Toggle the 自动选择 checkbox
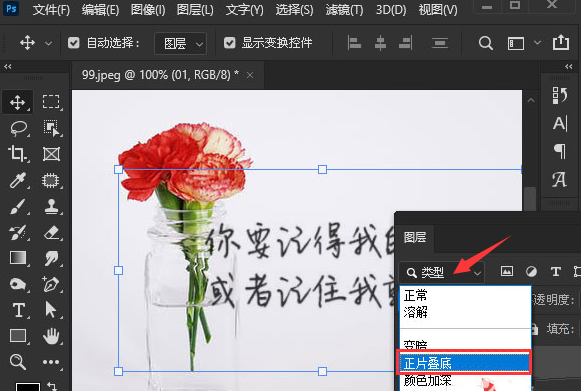581x391 pixels. click(73, 43)
